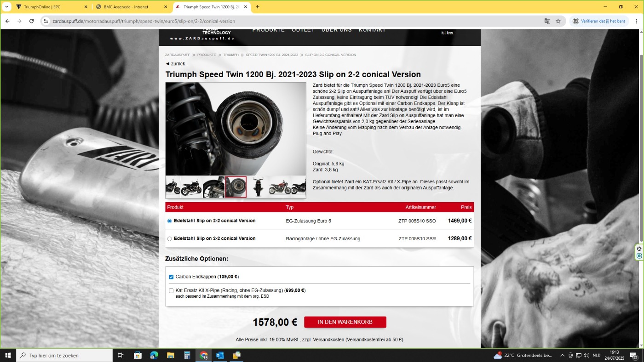Show hidden system tray icons

click(562, 355)
